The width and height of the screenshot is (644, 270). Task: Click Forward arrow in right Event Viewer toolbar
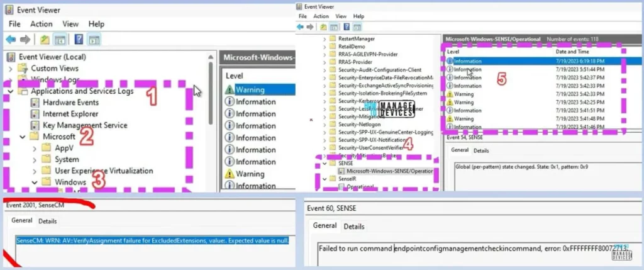310,27
